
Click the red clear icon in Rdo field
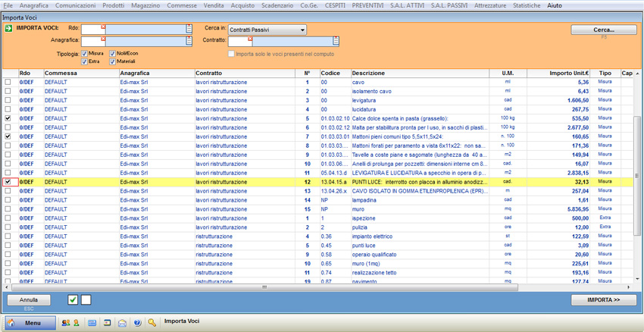pos(103,27)
